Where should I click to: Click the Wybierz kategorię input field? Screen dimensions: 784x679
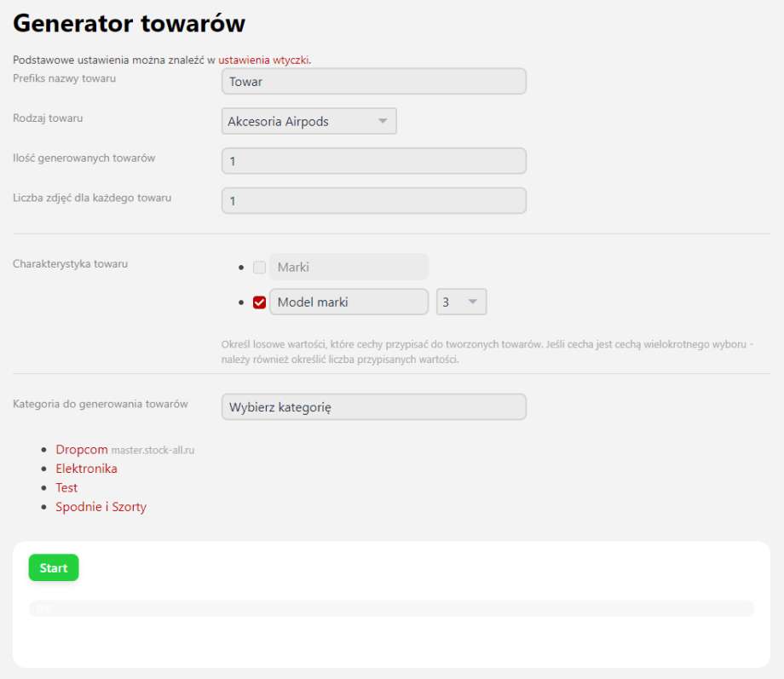tap(373, 407)
